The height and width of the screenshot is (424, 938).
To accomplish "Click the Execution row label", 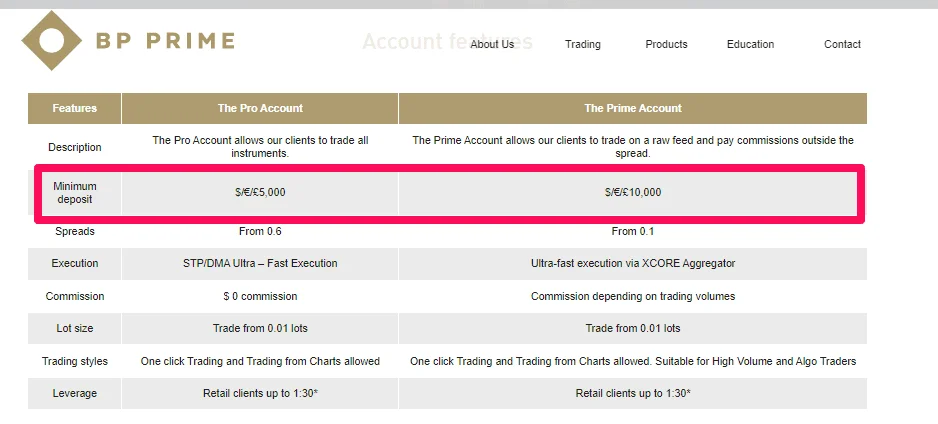I will 75,263.
